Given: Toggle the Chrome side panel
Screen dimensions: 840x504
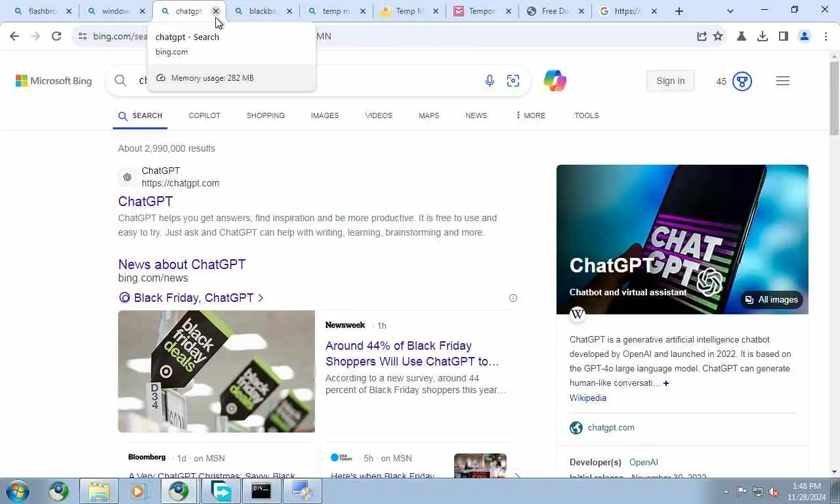Looking at the screenshot, I should click(783, 36).
